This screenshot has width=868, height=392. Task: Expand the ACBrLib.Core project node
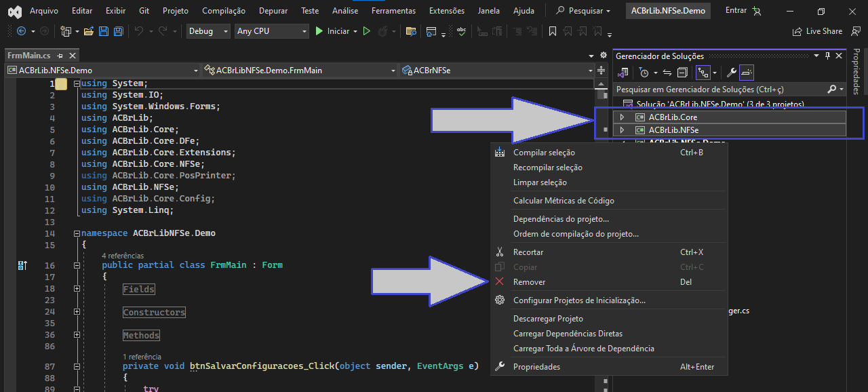point(622,117)
